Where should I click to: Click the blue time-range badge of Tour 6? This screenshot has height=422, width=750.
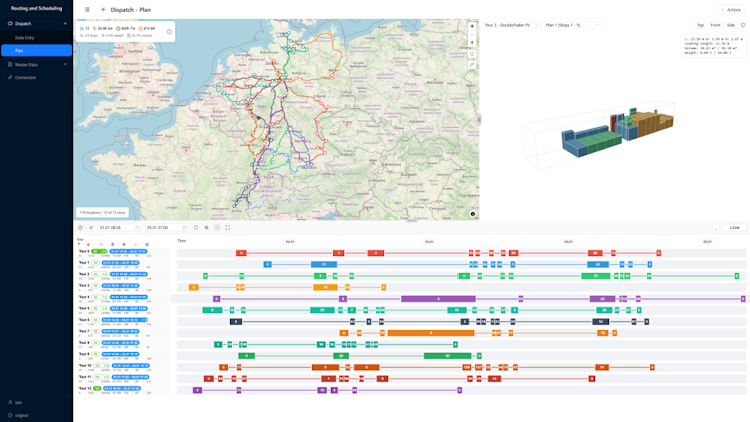124,320
